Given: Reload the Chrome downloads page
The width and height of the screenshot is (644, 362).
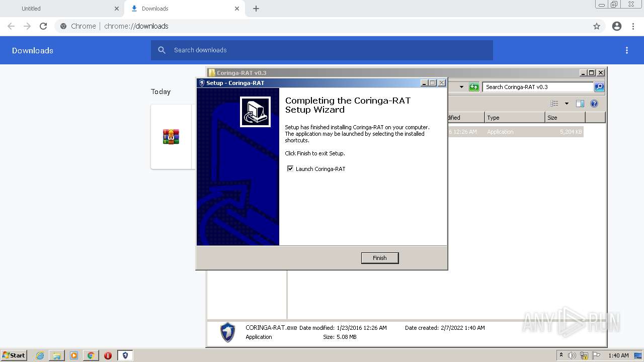Looking at the screenshot, I should (x=43, y=26).
